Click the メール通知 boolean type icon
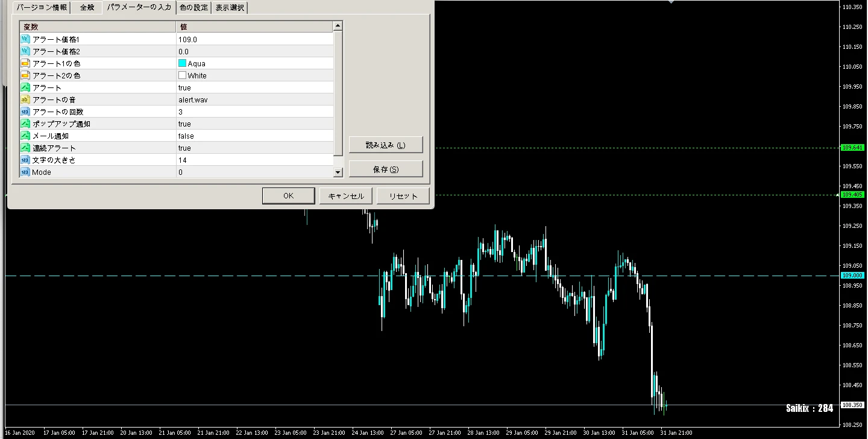Image resolution: width=868 pixels, height=439 pixels. 25,136
